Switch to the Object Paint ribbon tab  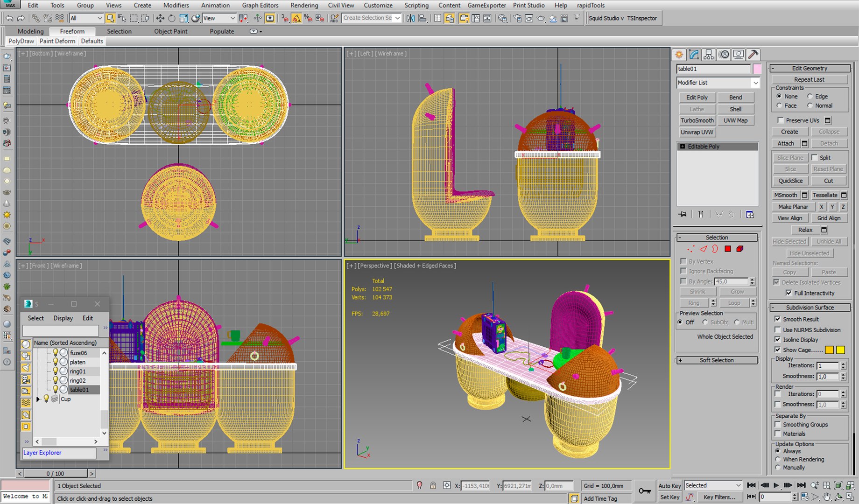tap(171, 31)
